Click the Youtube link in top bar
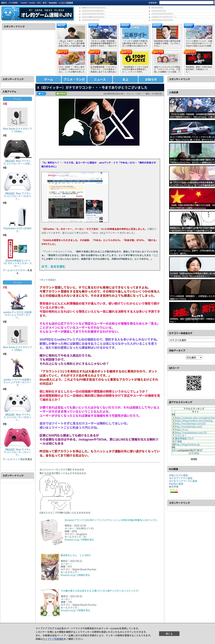Image resolution: width=215 pixels, height=644 pixels. click(53, 3)
